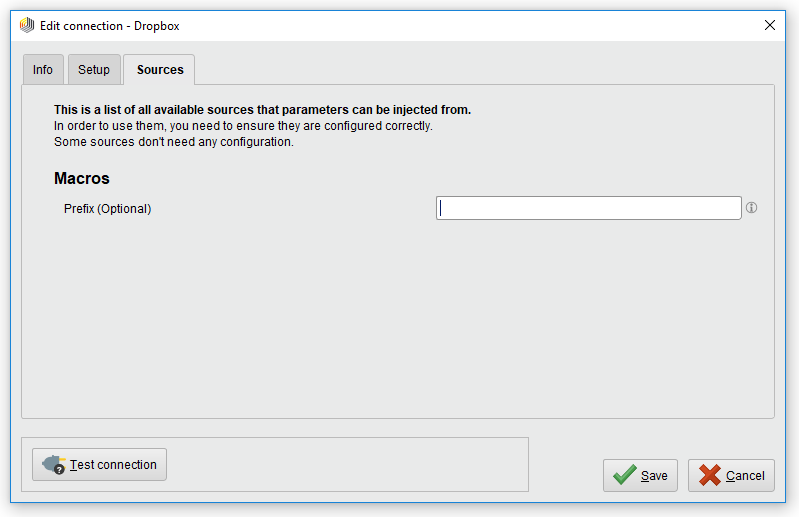The height and width of the screenshot is (517, 799).
Task: Click the "Some sources don't need any configuration" line
Action: pos(174,142)
